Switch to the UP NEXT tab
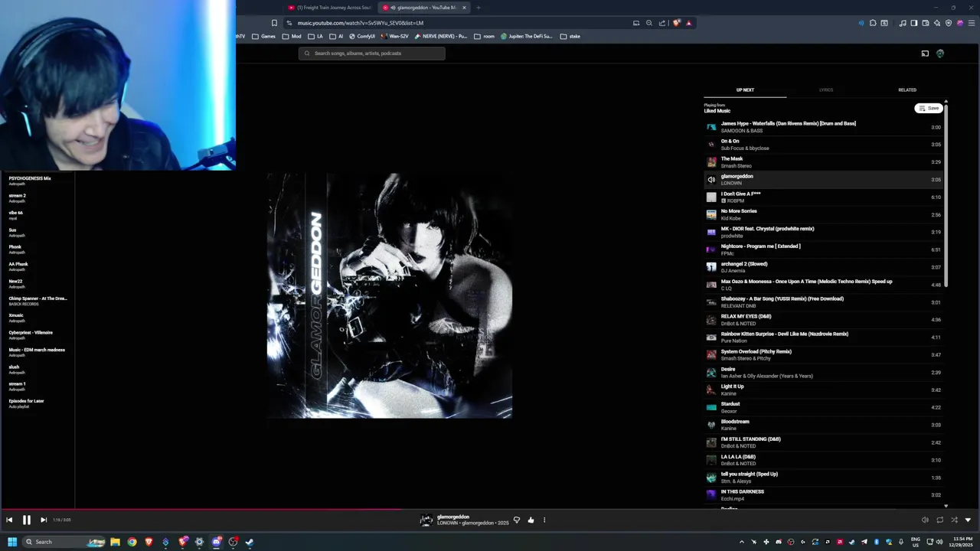 tap(745, 90)
